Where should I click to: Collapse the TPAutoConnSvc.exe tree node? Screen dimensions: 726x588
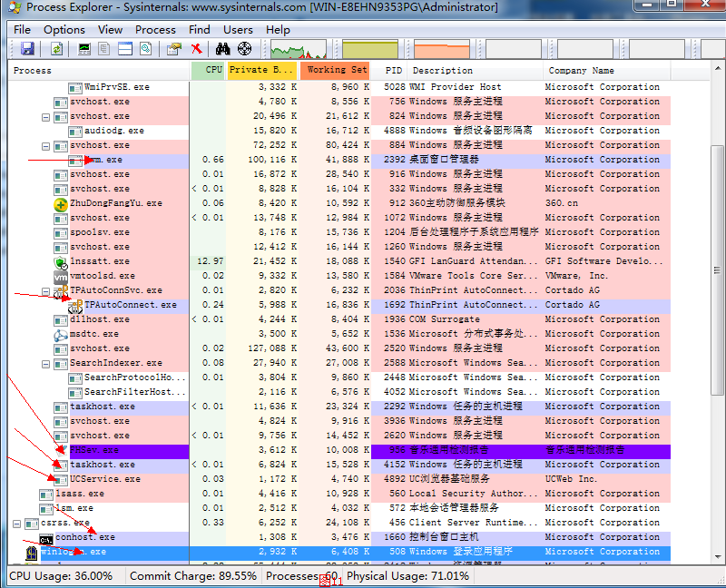(46, 291)
